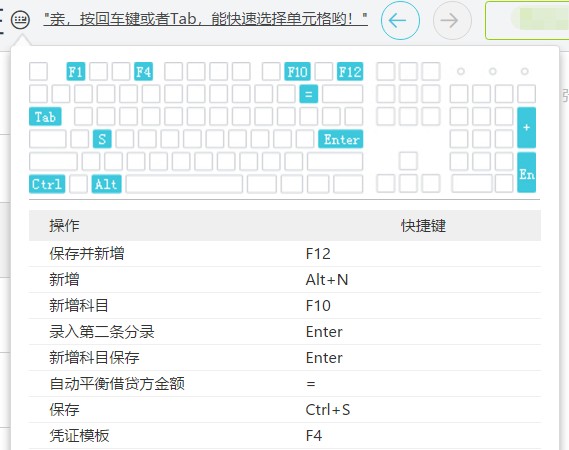Click the keyboard shortcuts icon
Viewport: 569px width, 450px height.
click(x=20, y=20)
